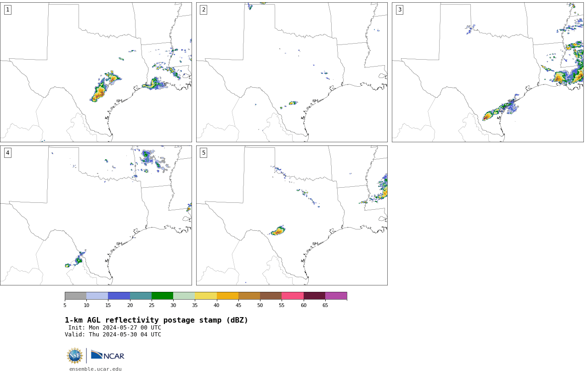Open ensemble member 2 reflectivity map
Image resolution: width=588 pixels, height=374 pixels.
(292, 72)
